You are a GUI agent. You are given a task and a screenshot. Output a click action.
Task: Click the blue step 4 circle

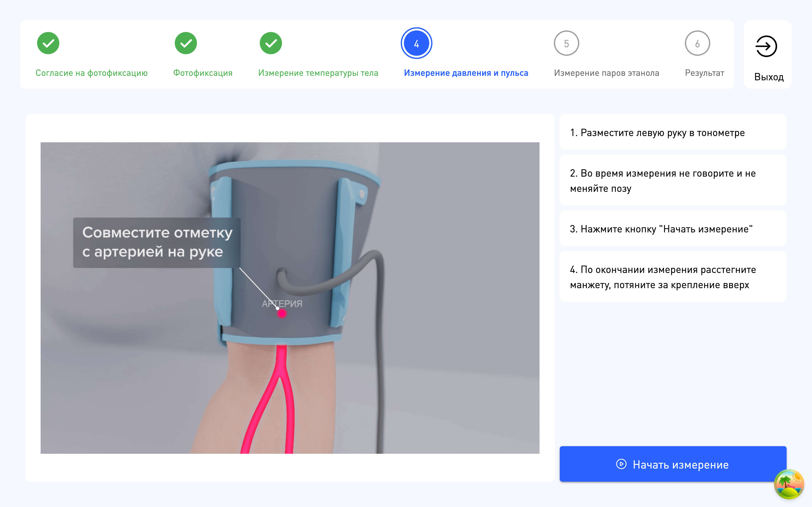click(x=416, y=43)
